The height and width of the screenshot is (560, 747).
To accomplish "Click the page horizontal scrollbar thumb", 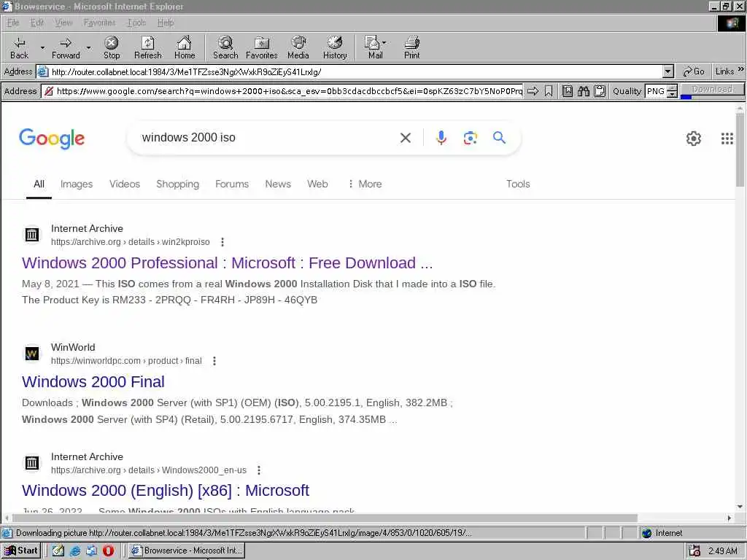I will (x=325, y=518).
